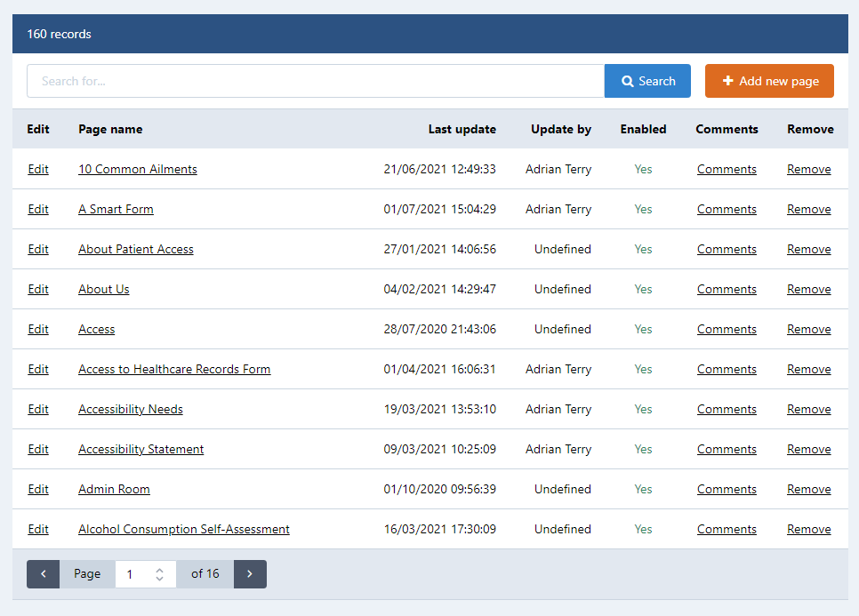Remove the Admin Room page

click(x=808, y=489)
